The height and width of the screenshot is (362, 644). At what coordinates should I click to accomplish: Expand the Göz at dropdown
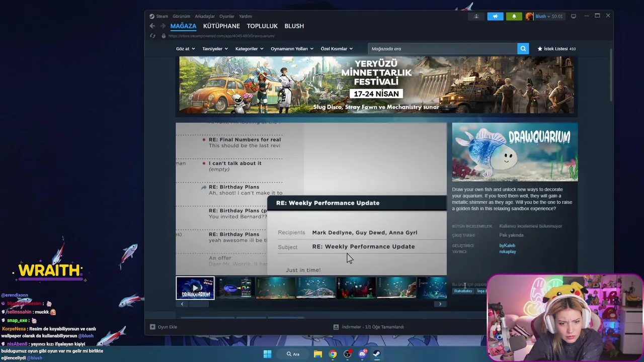pos(185,49)
